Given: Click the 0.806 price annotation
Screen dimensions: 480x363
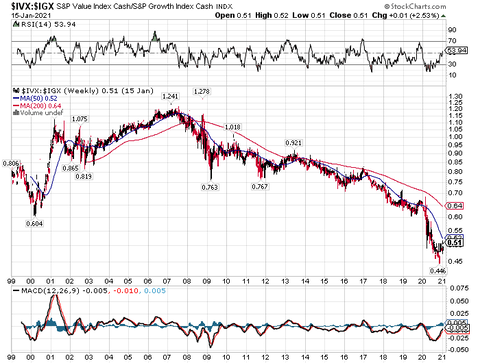Looking at the screenshot, I should (x=11, y=164).
